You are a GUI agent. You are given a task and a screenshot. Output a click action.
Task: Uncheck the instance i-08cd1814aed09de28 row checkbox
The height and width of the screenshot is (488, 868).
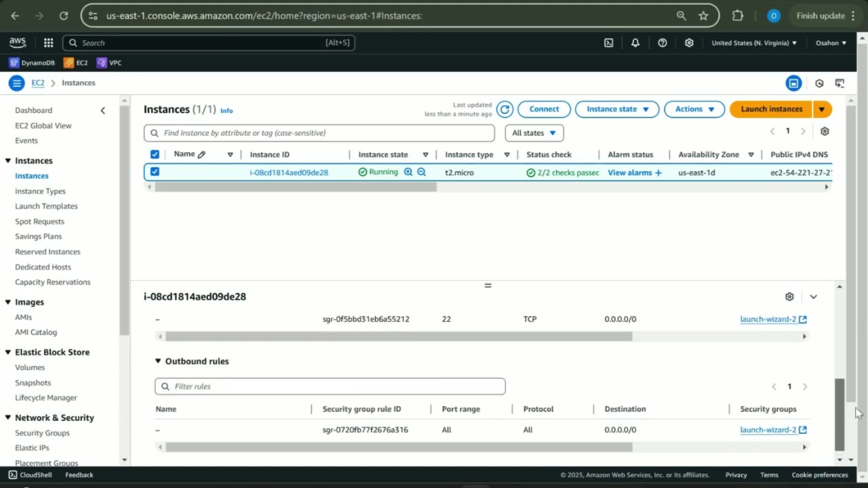(155, 172)
